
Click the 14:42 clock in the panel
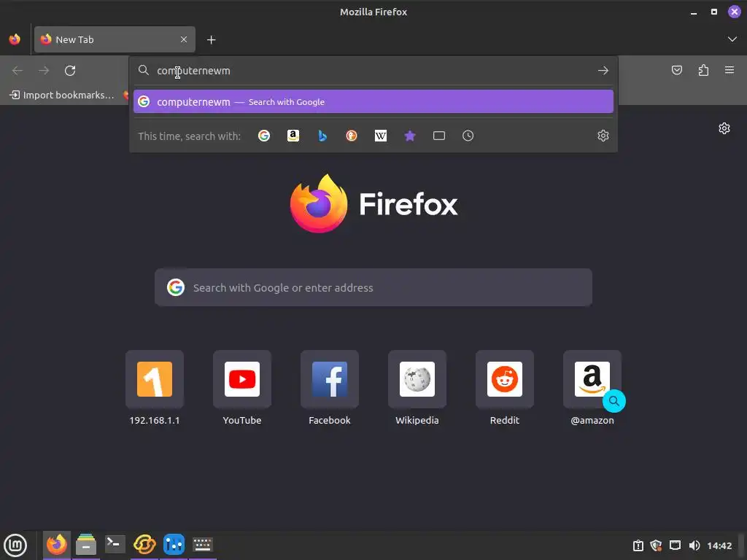pyautogui.click(x=719, y=545)
